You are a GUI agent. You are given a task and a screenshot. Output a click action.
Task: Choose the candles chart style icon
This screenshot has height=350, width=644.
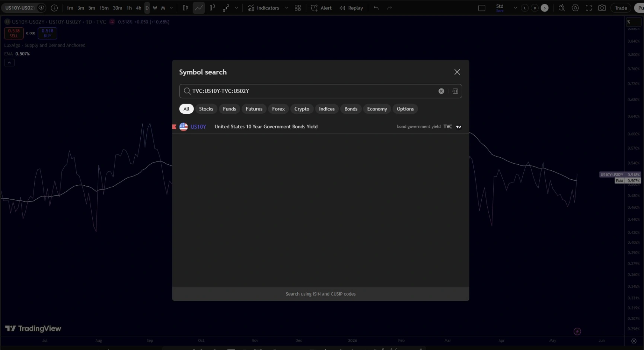point(212,8)
